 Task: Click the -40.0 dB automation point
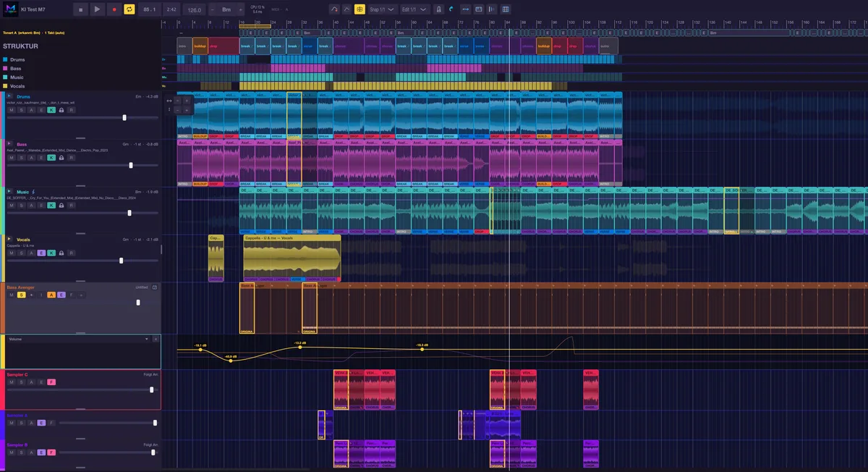231,361
